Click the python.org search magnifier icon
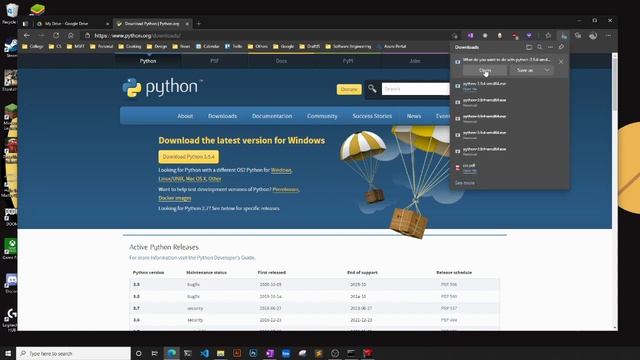 tap(372, 89)
